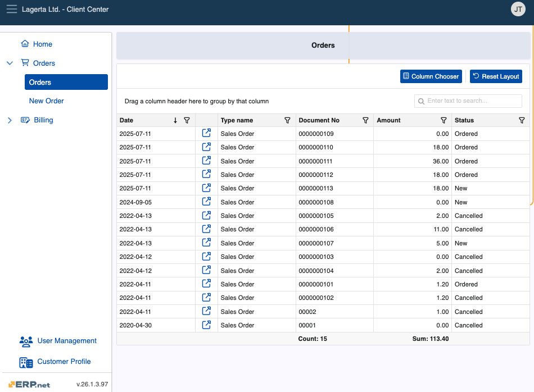Open the New Order page

coord(46,101)
